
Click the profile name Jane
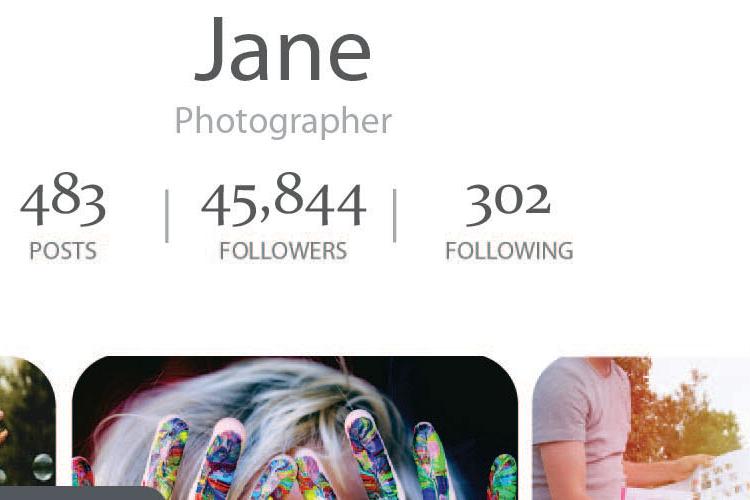coord(283,49)
